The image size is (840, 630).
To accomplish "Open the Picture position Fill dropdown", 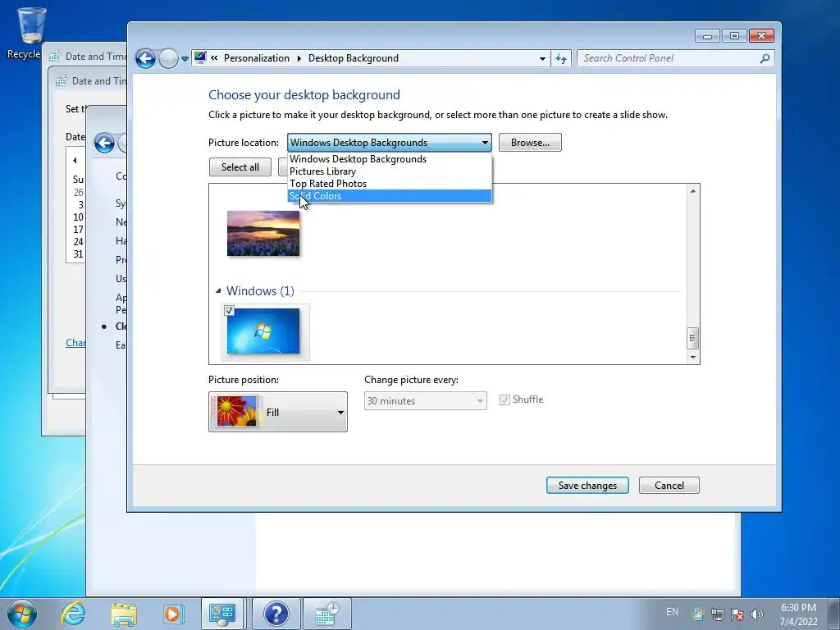I will click(x=277, y=412).
